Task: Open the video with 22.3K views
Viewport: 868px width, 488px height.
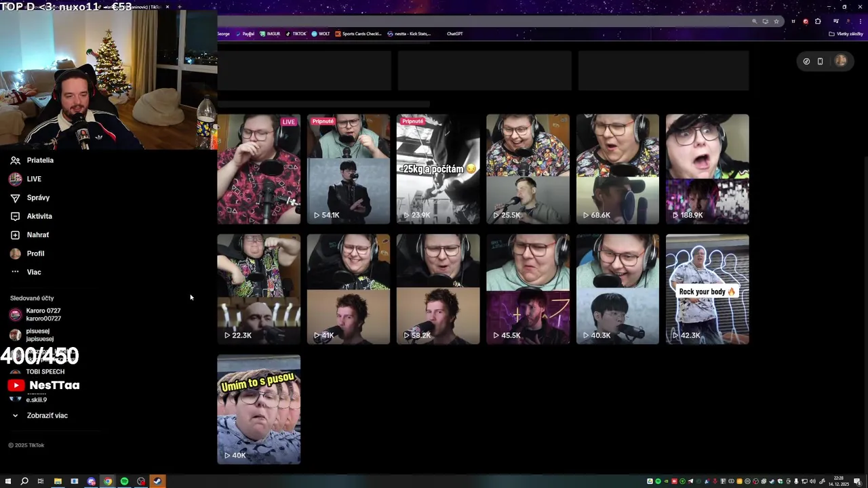Action: 258,289
